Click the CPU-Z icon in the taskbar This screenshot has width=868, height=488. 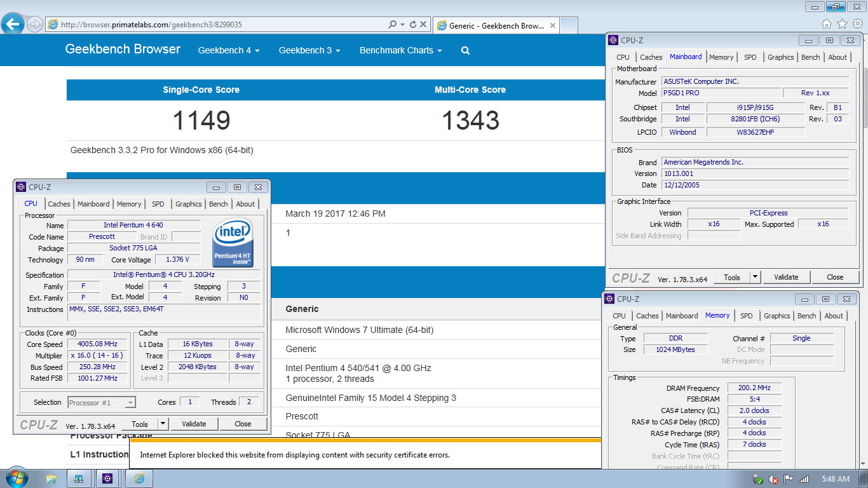point(107,478)
